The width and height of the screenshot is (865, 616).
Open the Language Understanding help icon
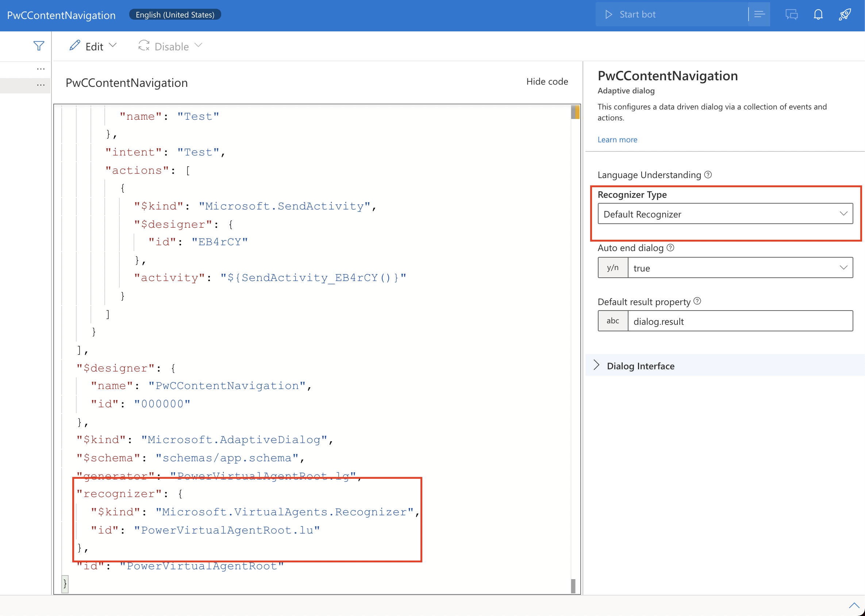point(708,174)
